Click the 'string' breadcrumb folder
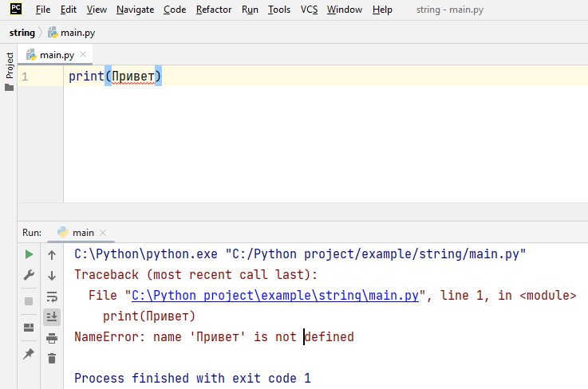This screenshot has height=389, width=588. coord(22,33)
